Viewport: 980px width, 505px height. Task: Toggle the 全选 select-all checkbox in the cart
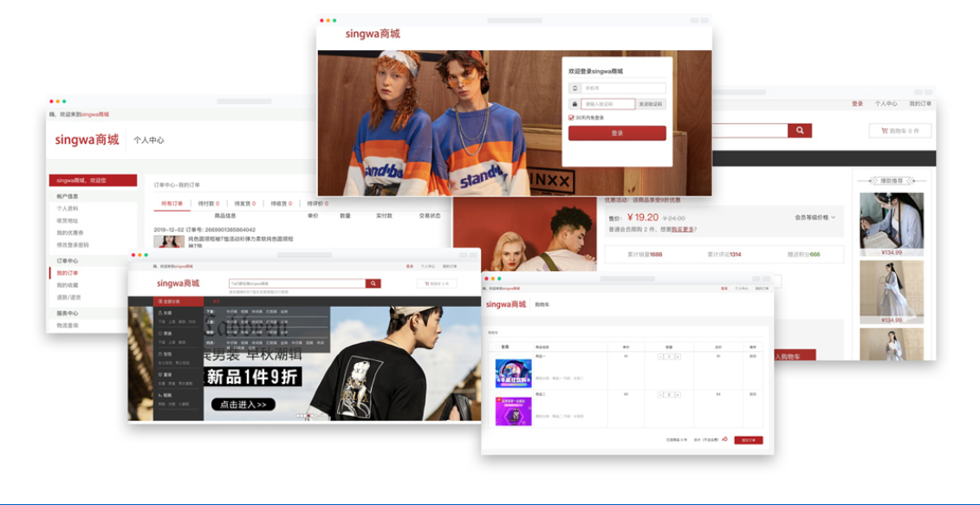pyautogui.click(x=497, y=345)
